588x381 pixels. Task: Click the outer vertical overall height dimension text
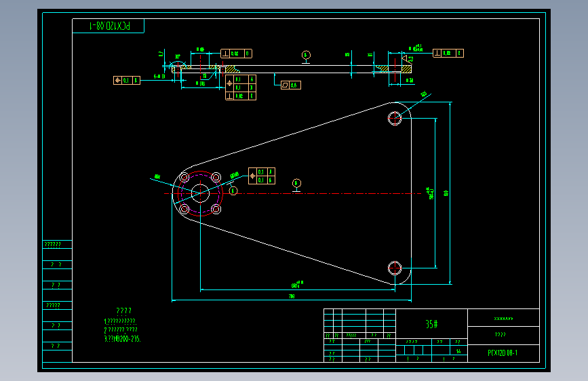pos(446,193)
